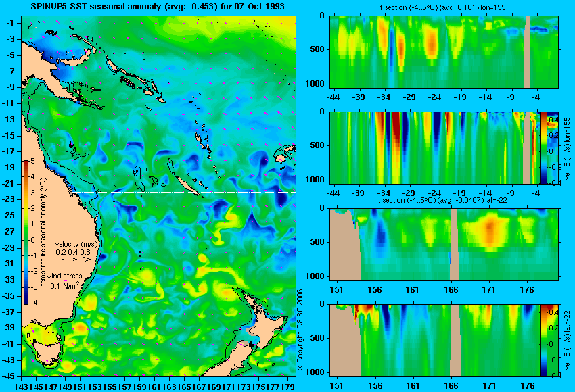575x392 pixels.
Task: Click the east velocity color bar for lat=-22
Action: 543,341
